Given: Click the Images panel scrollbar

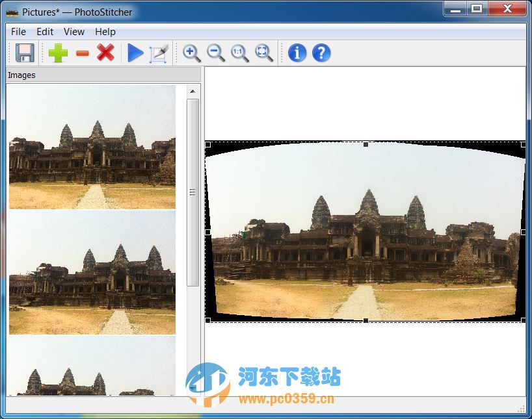Looking at the screenshot, I should 193,192.
